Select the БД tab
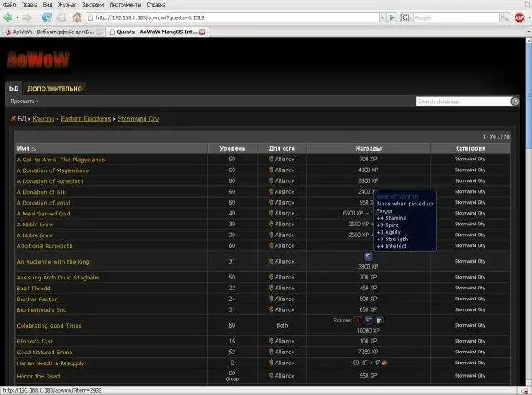This screenshot has width=532, height=395. pyautogui.click(x=13, y=88)
